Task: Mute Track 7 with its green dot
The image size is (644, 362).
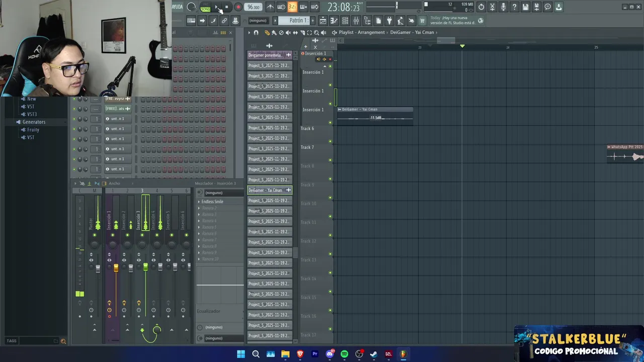Action: point(331,160)
